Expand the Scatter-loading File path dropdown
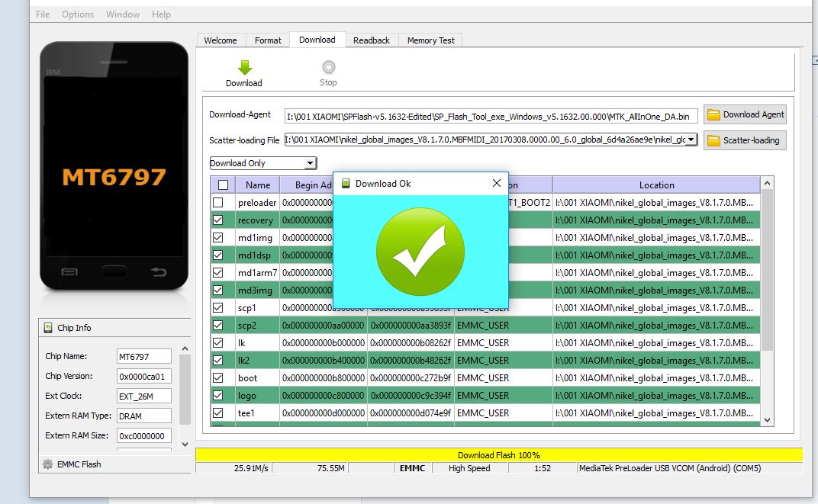The width and height of the screenshot is (818, 504). click(x=691, y=140)
